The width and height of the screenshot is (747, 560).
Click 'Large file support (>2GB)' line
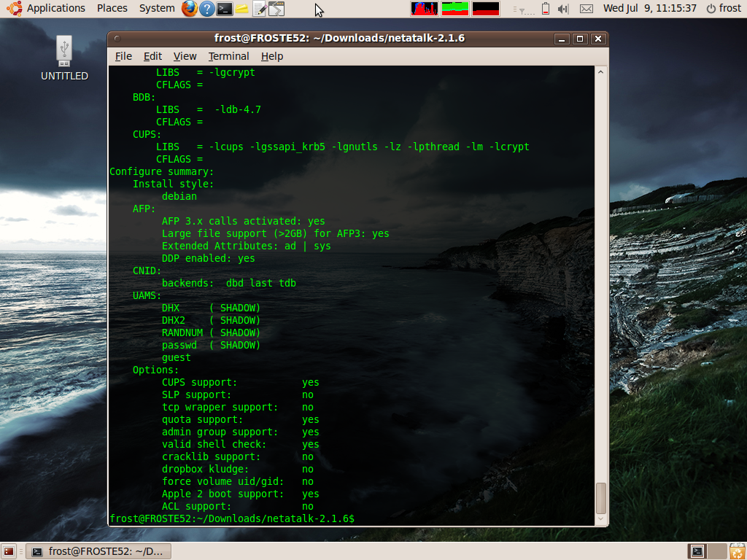[x=275, y=233]
